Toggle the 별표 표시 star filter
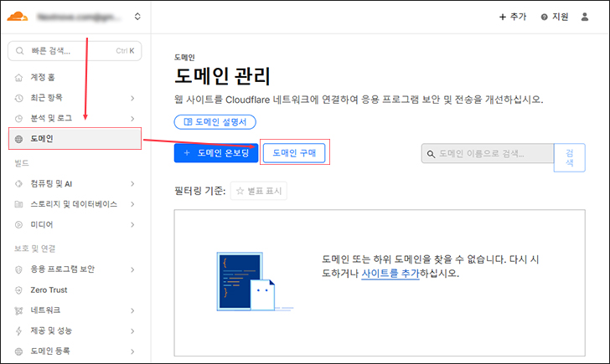 click(x=259, y=191)
